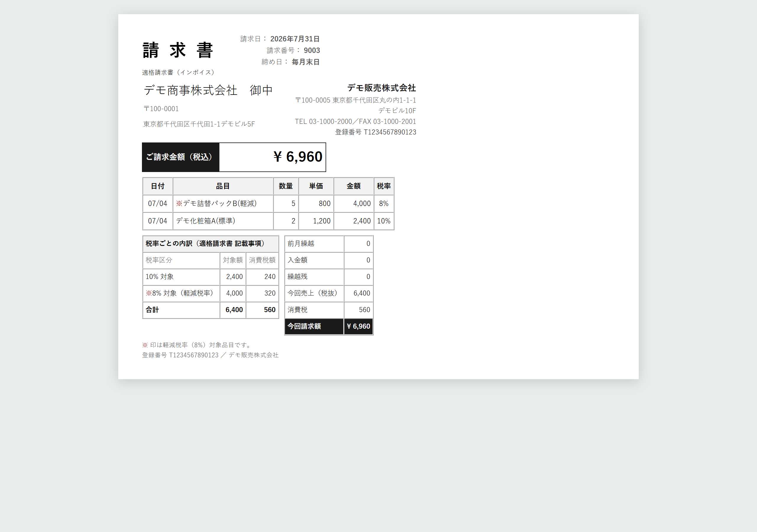Click the 今回売上（税抜） label
This screenshot has width=757, height=532.
[314, 293]
